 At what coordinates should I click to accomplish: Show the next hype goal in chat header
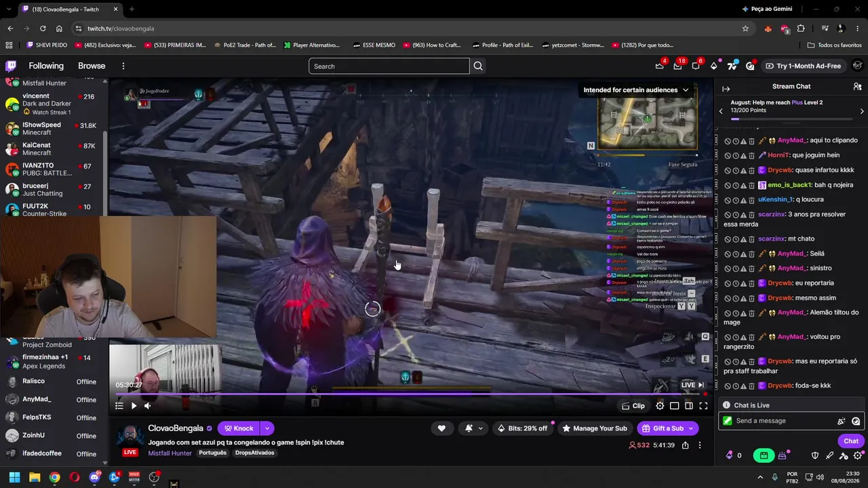pyautogui.click(x=862, y=110)
